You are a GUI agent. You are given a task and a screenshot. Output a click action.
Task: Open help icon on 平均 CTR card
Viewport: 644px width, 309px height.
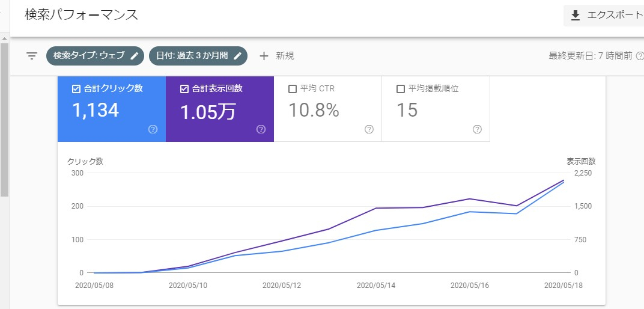pos(369,129)
